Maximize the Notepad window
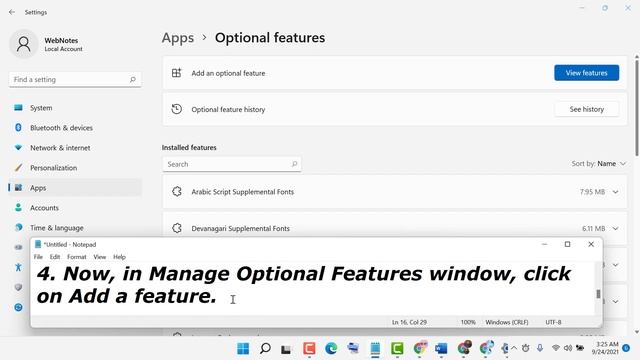 [x=567, y=244]
